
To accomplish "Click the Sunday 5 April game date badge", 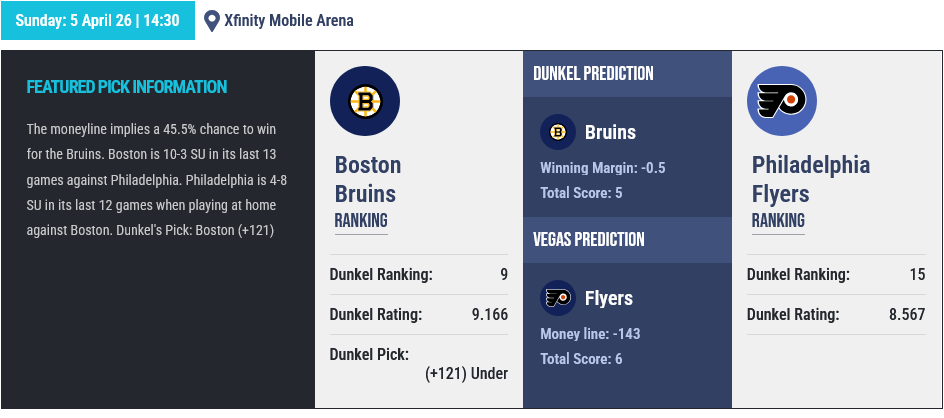I will coord(97,20).
